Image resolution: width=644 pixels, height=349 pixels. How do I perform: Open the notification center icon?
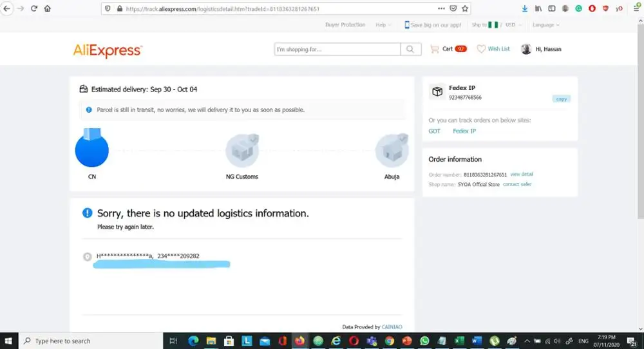point(632,341)
